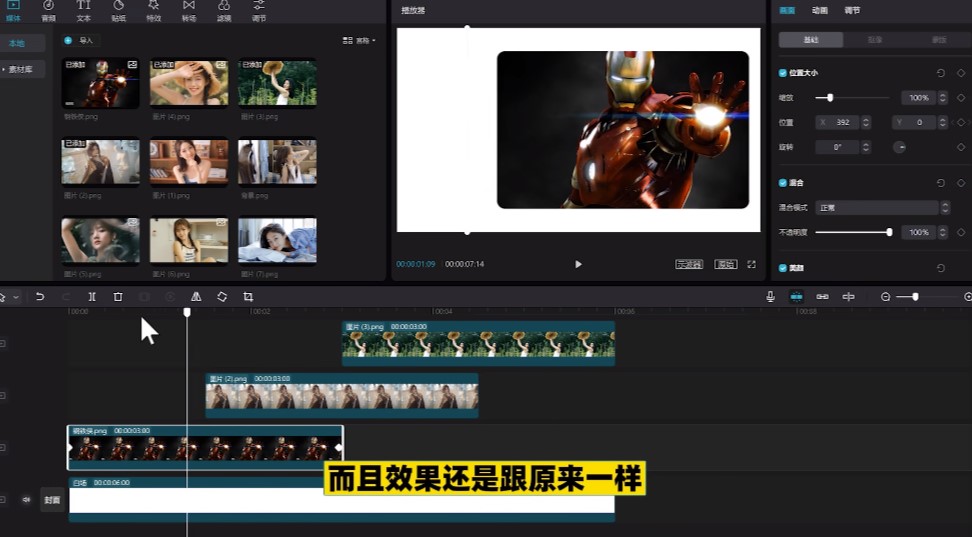This screenshot has width=972, height=537.
Task: Reset 位置大小 settings
Action: click(x=940, y=73)
